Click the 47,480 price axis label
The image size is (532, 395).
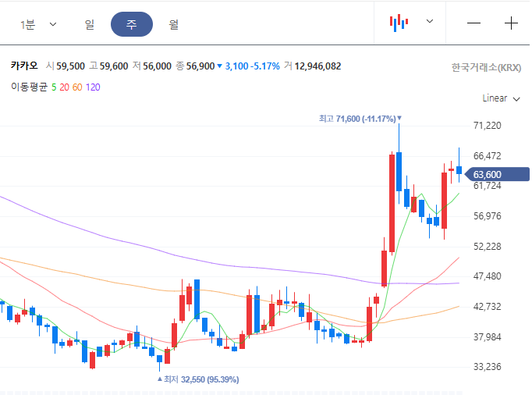pos(488,276)
